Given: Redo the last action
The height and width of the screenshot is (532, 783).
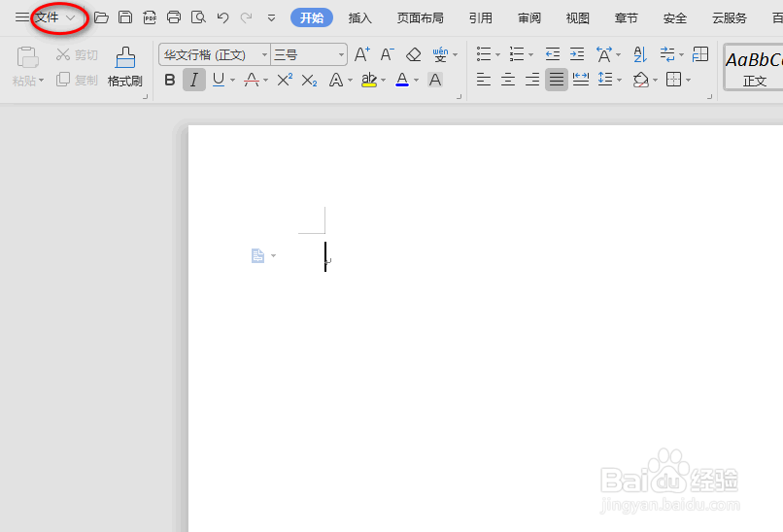Looking at the screenshot, I should (246, 18).
